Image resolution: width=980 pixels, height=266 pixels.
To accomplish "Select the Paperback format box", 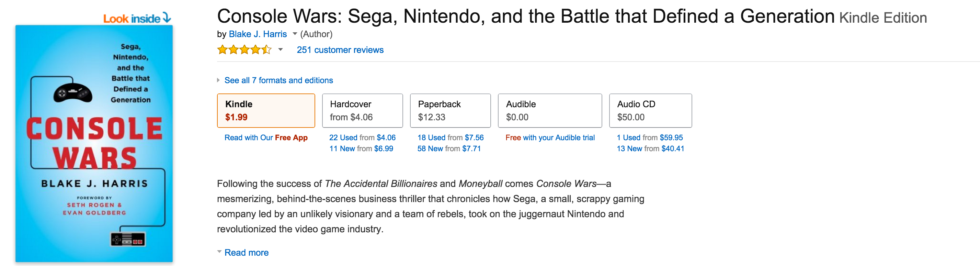I will point(450,110).
